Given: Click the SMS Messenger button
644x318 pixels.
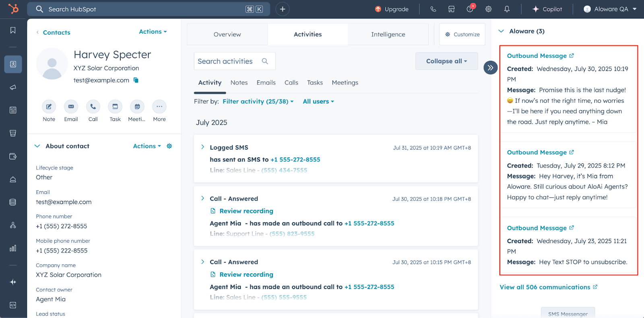Looking at the screenshot, I should 568,313.
